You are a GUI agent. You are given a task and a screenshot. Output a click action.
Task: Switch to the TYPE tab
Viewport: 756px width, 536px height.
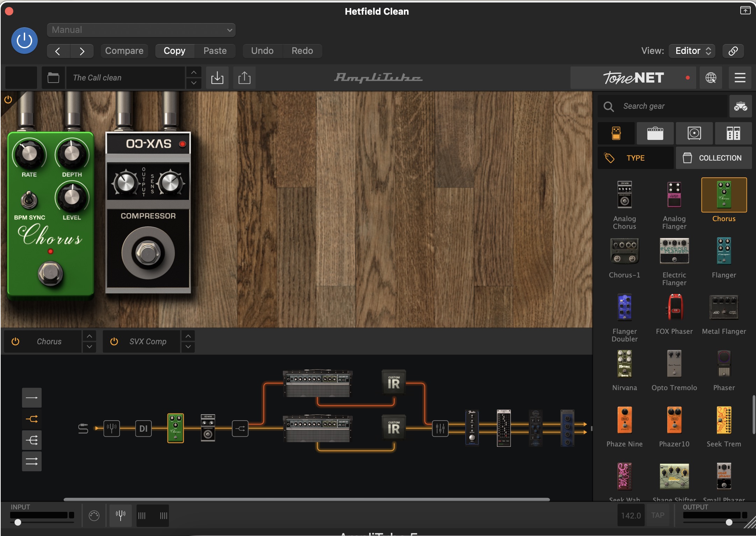click(x=635, y=158)
